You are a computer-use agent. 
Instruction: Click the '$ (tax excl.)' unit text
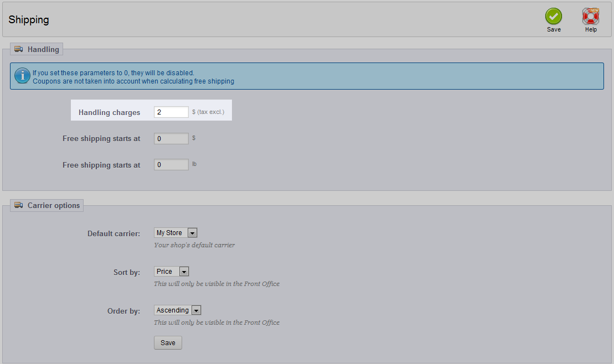click(208, 112)
